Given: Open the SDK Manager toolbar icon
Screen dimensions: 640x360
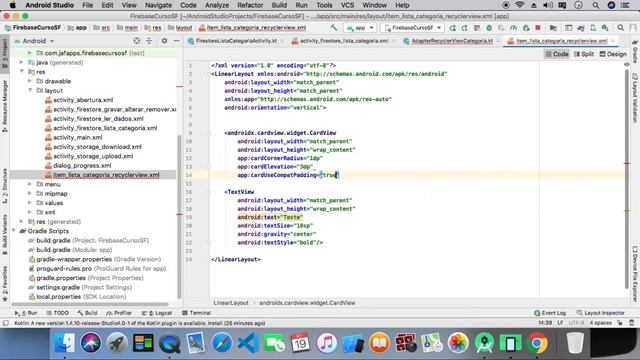Looking at the screenshot, I should coord(605,28).
